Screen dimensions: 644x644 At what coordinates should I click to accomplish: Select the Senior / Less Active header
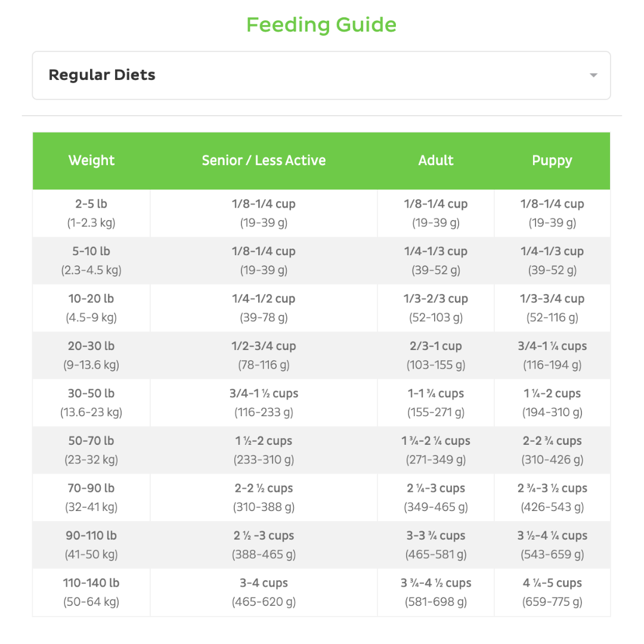264,160
